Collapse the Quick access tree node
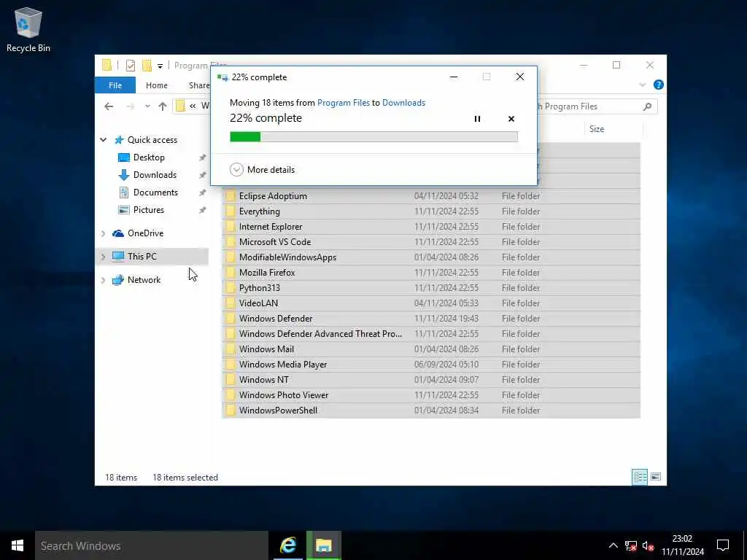Screen dimensions: 747x560 pos(103,139)
